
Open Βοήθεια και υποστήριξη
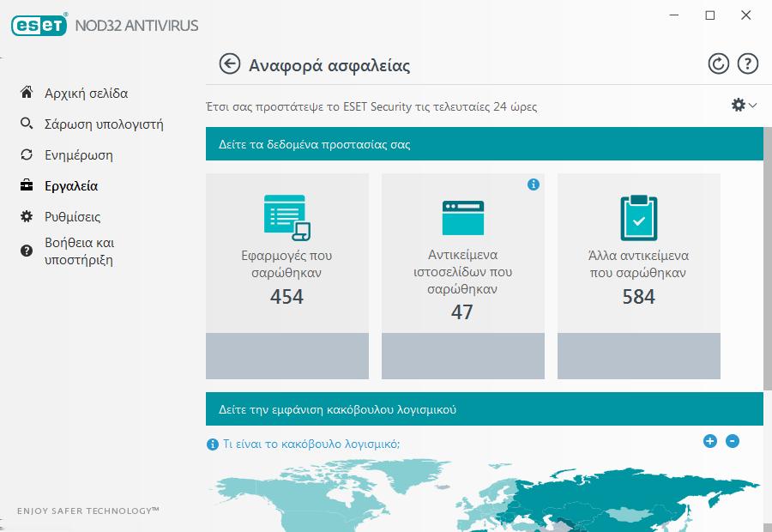[x=79, y=251]
